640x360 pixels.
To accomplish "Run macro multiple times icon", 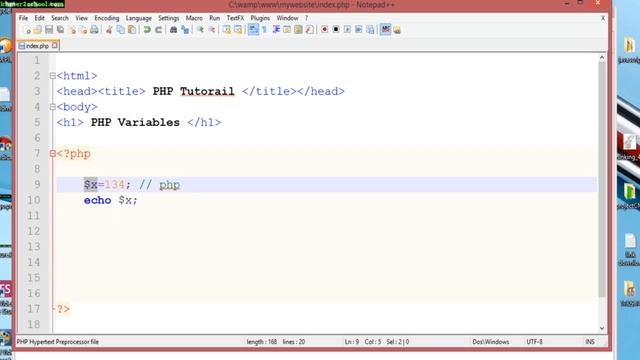I will click(x=359, y=30).
